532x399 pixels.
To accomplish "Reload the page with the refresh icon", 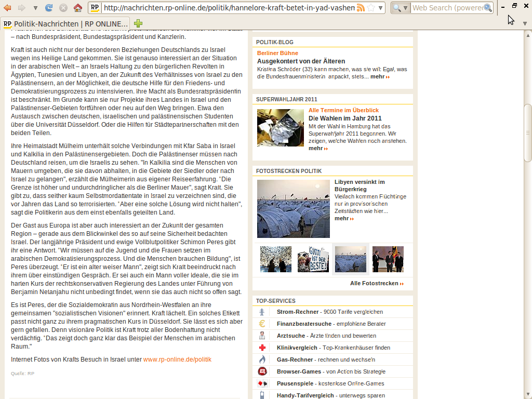I will pyautogui.click(x=49, y=7).
